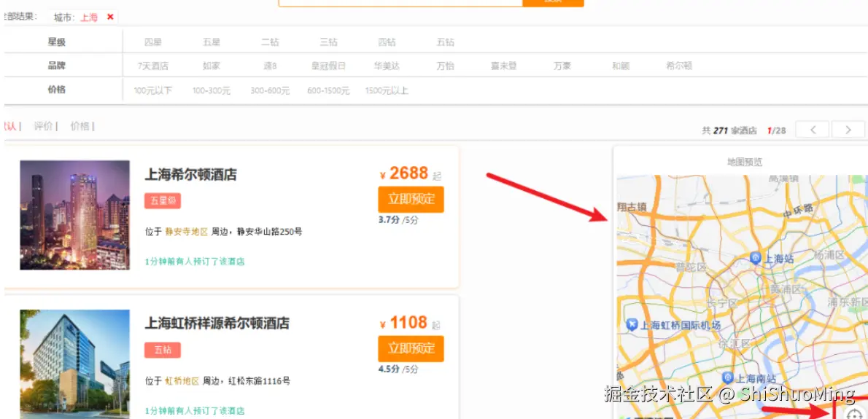868x419 pixels.
Task: Click the 静安华山路250号 address text
Action: (x=270, y=232)
